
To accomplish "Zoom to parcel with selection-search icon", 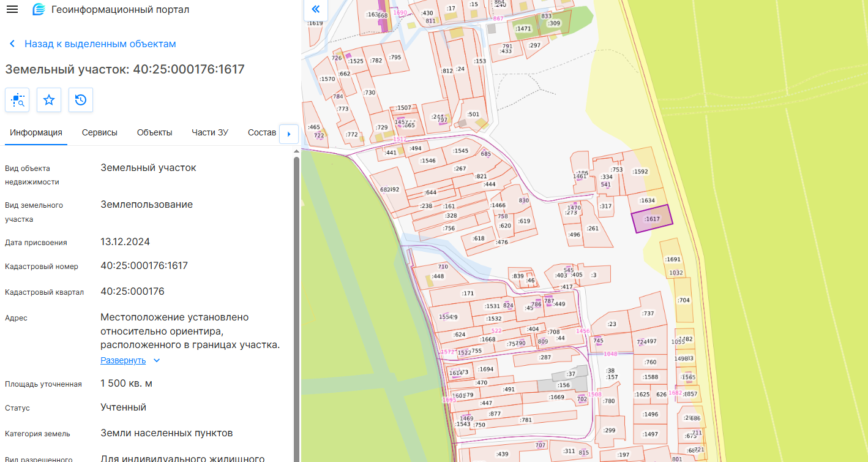I will (x=17, y=100).
